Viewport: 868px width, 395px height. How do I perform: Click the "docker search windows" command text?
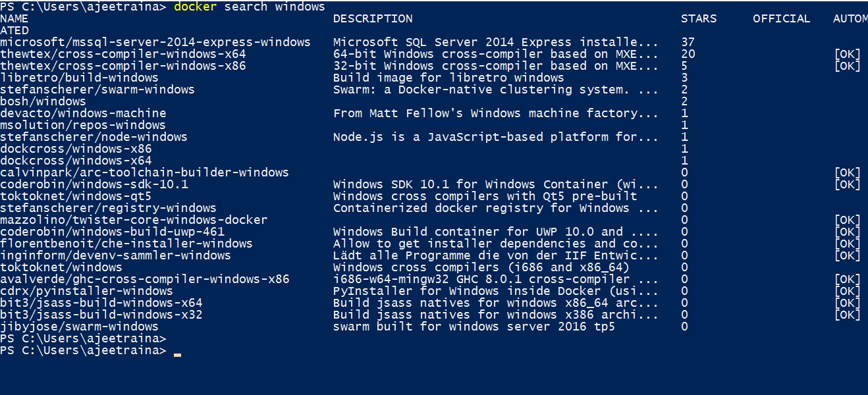coord(250,7)
